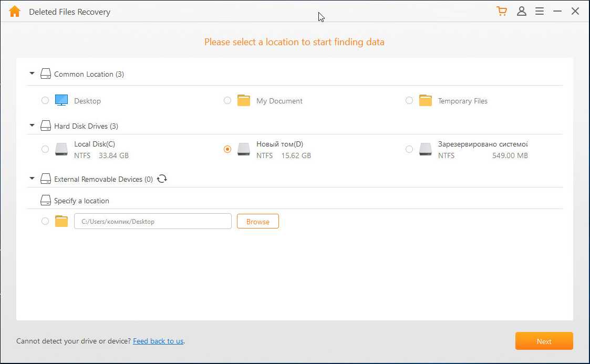Image resolution: width=590 pixels, height=364 pixels.
Task: Click the Temporary Files folder icon
Action: pyautogui.click(x=425, y=100)
